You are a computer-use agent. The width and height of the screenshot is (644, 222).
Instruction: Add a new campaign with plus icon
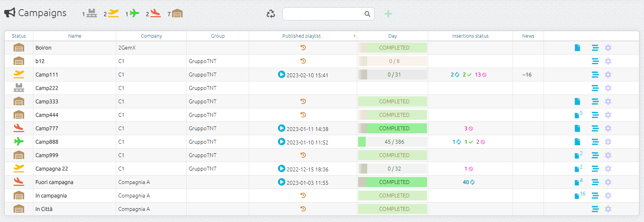tap(388, 14)
